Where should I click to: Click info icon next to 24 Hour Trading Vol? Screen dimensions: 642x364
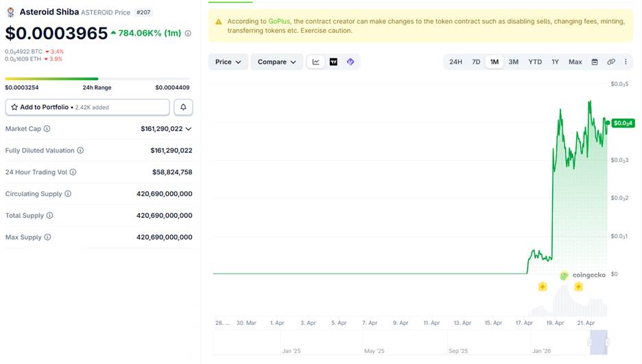(73, 172)
